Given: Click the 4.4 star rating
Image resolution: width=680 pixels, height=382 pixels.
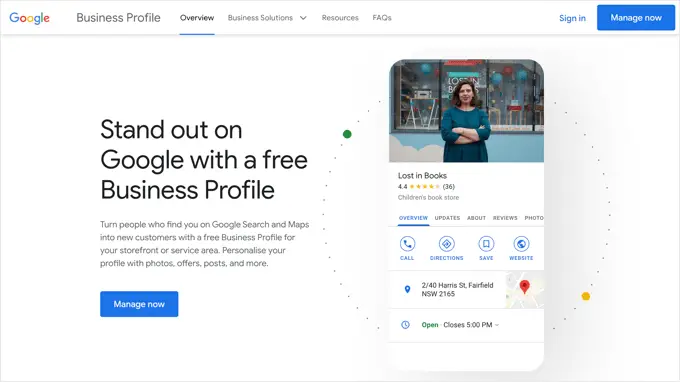Looking at the screenshot, I should (419, 186).
